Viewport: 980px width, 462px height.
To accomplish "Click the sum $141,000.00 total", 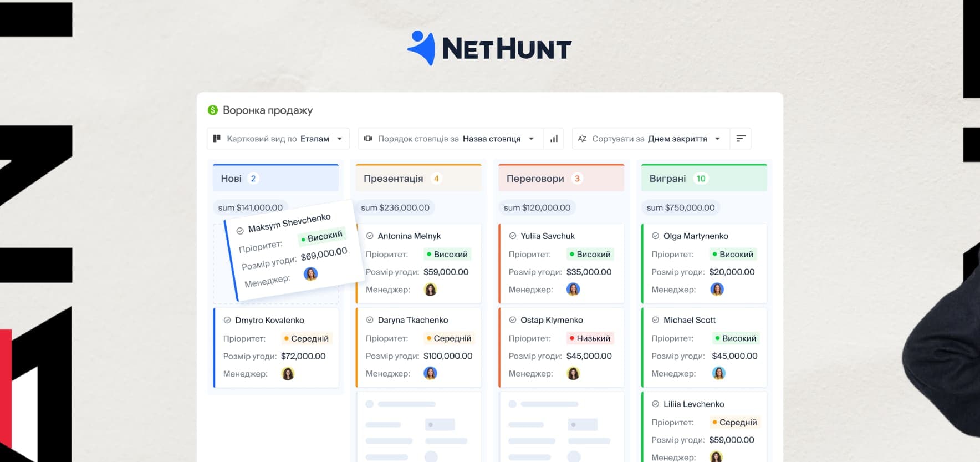I will pos(251,207).
